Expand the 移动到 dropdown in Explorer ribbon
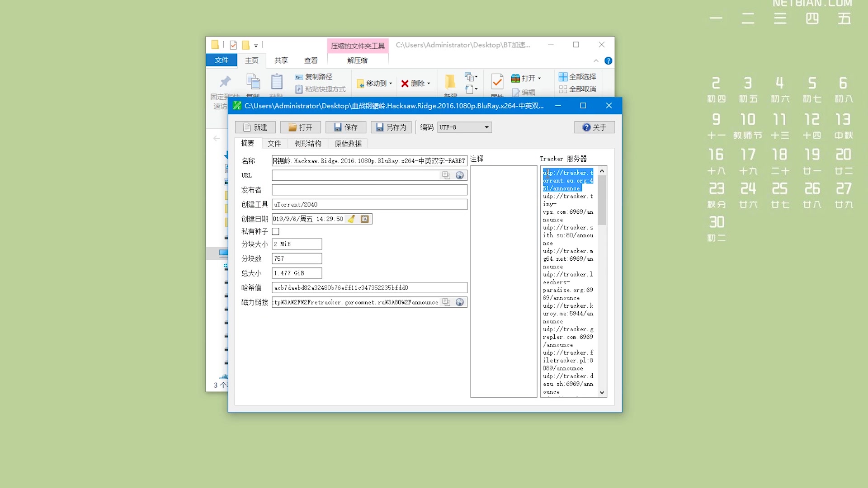The width and height of the screenshot is (868, 488). (391, 84)
